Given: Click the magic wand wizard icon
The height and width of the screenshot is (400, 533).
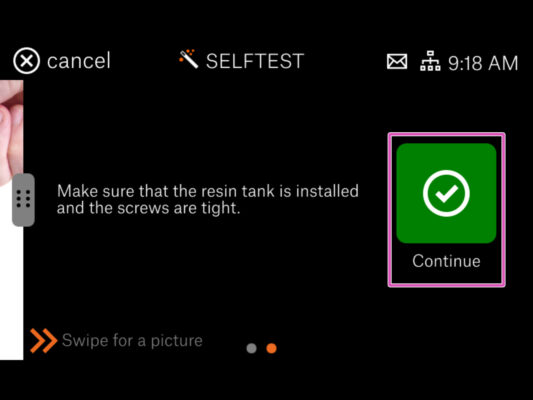Looking at the screenshot, I should [x=189, y=59].
